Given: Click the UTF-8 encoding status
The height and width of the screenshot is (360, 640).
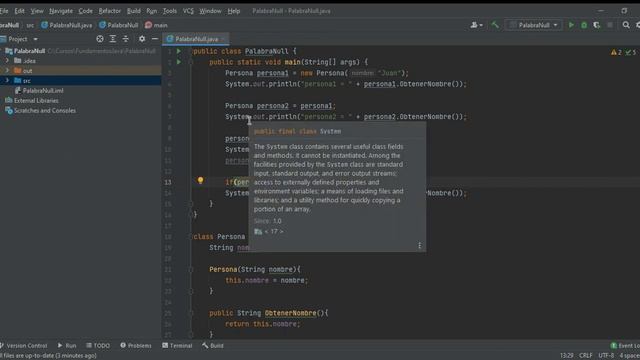Looking at the screenshot, I should 606,356.
